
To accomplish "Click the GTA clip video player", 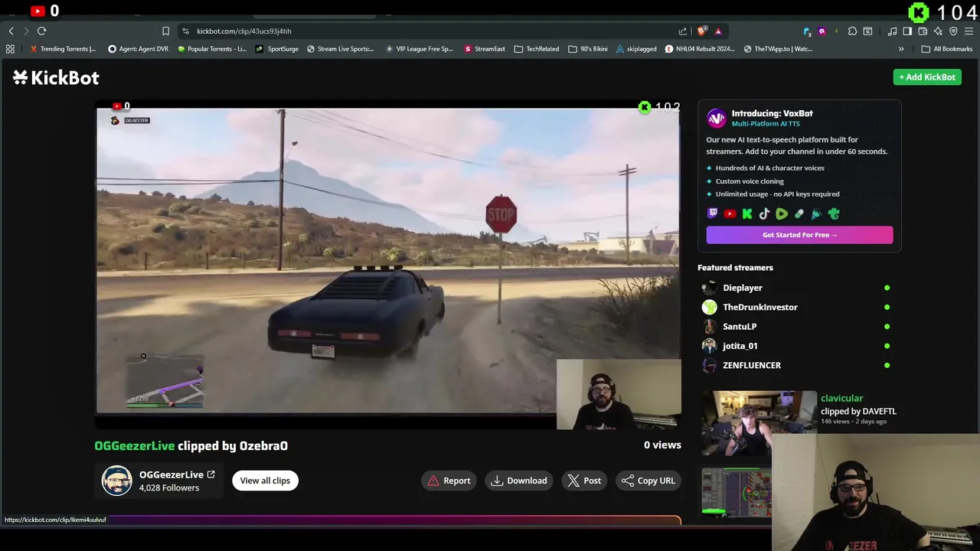I will pyautogui.click(x=387, y=265).
